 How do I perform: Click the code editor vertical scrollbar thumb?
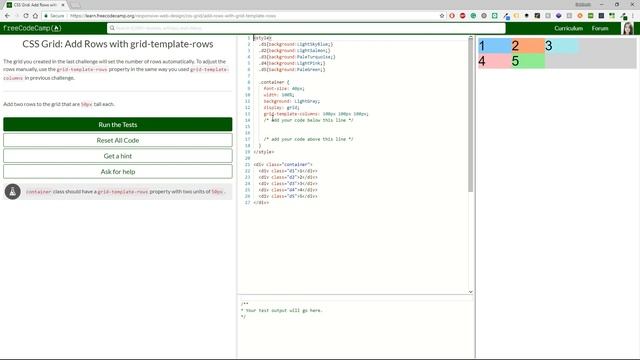pyautogui.click(x=470, y=115)
